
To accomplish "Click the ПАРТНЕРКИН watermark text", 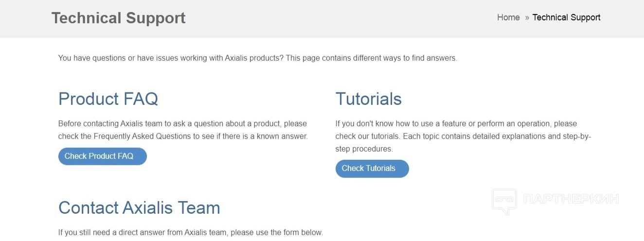I will pyautogui.click(x=571, y=199).
